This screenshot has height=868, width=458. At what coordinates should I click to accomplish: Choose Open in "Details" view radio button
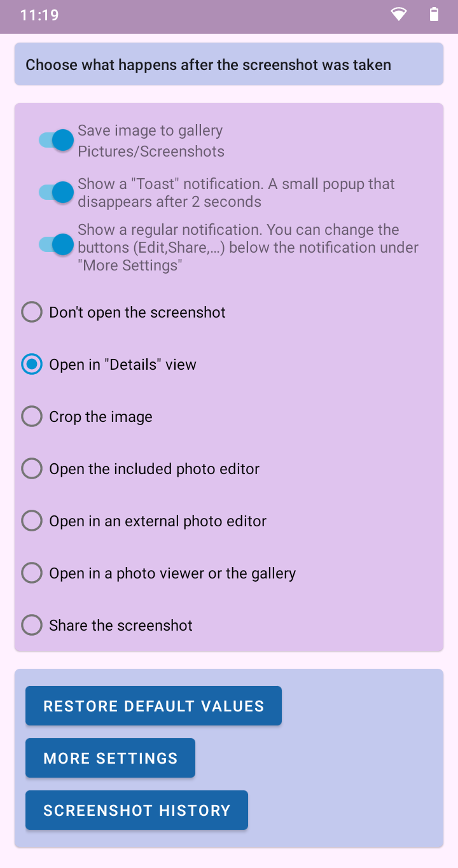(x=32, y=365)
